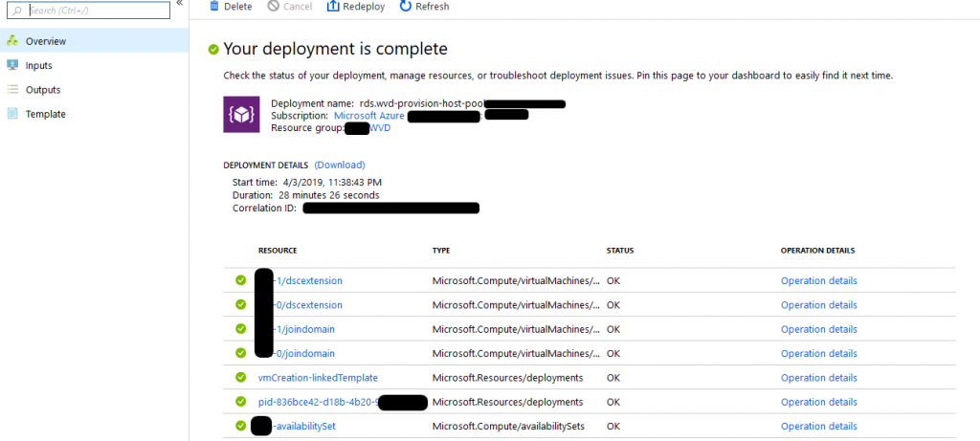This screenshot has height=441, width=980.
Task: Click the OPERATION DETAILS column header
Action: click(817, 251)
